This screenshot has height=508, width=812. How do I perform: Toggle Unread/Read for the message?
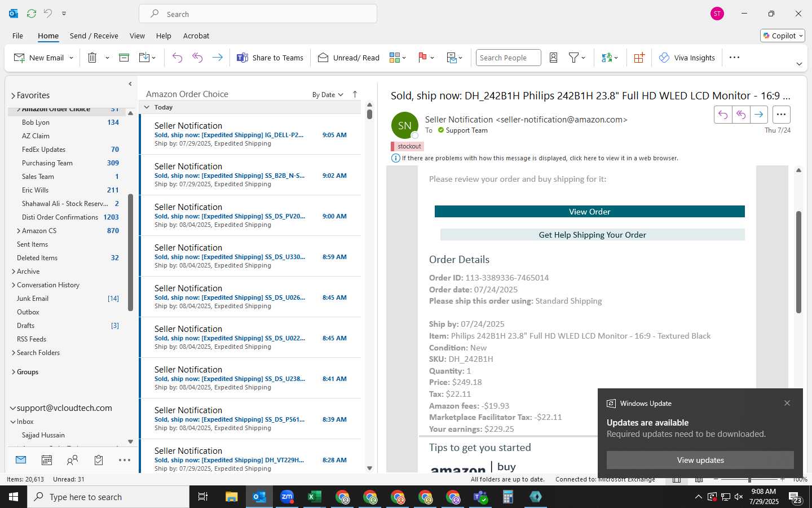point(348,58)
